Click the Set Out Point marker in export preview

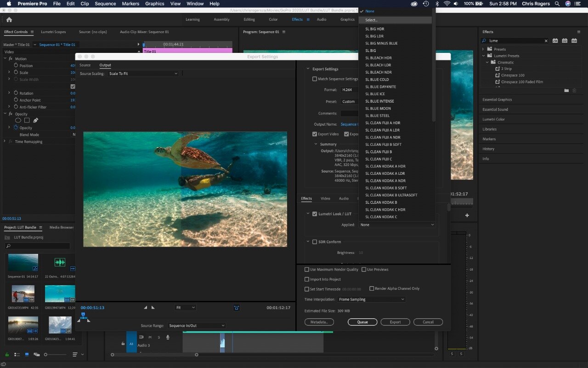[153, 307]
